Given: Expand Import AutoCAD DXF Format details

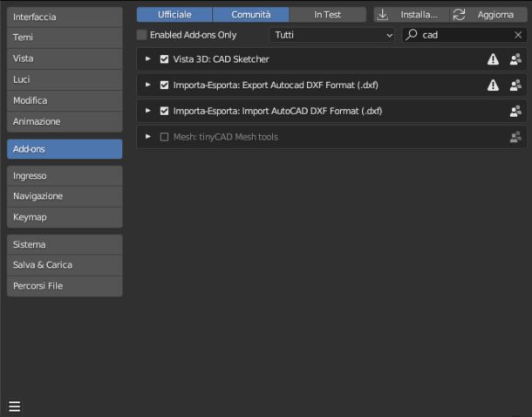Looking at the screenshot, I should point(148,112).
